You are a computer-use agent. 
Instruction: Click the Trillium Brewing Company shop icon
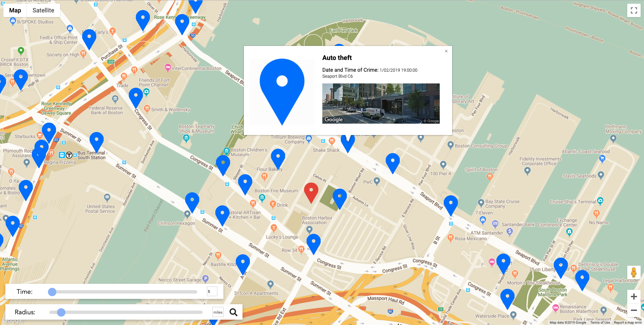[309, 138]
